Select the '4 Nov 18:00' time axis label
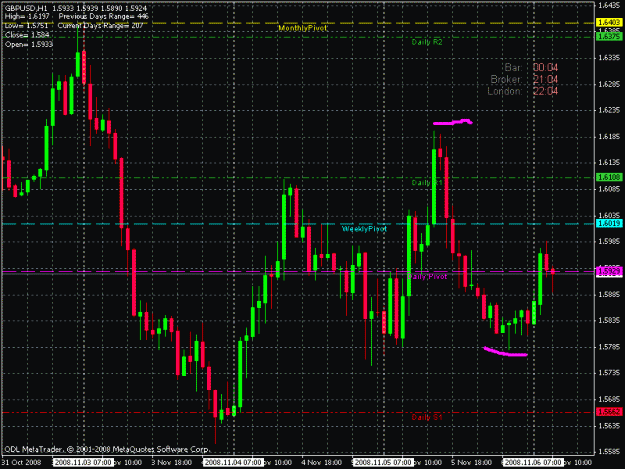Screen dimensions: 625x469 [321, 463]
